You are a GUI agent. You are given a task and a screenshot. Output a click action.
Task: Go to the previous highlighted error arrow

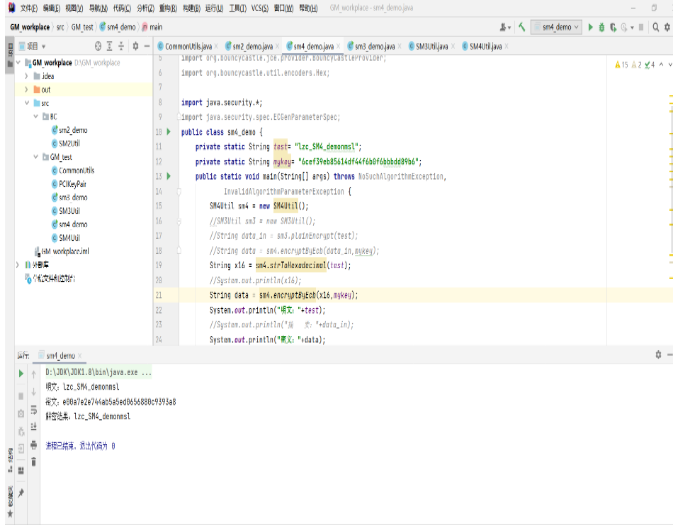point(661,65)
